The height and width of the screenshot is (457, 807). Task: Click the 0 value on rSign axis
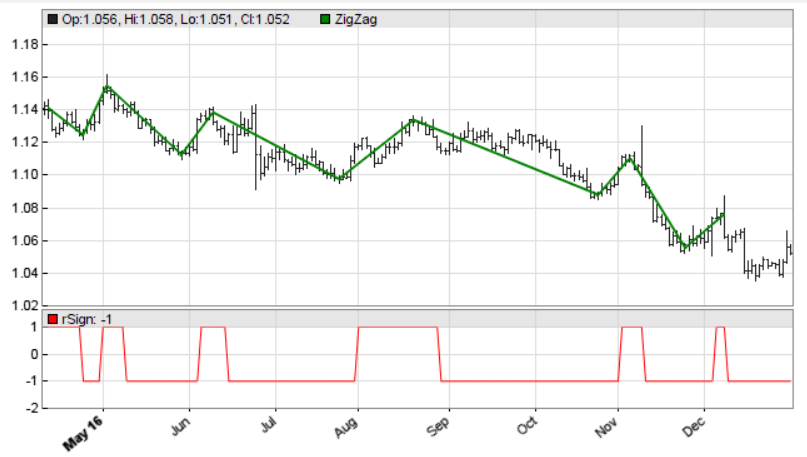(33, 354)
